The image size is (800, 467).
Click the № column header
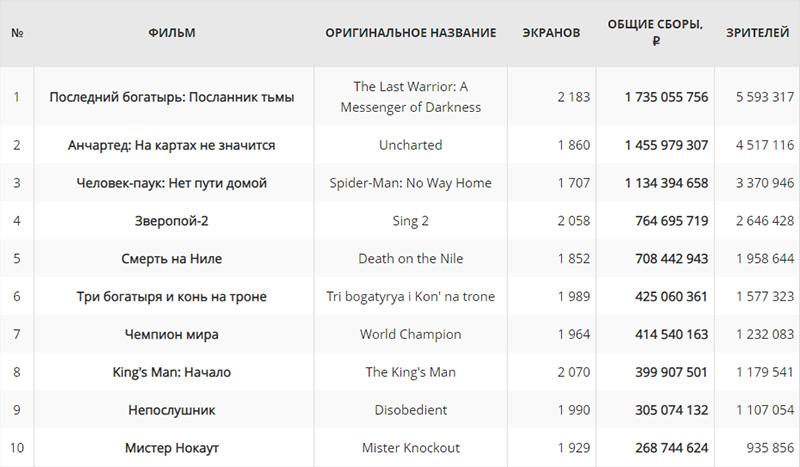click(x=17, y=33)
